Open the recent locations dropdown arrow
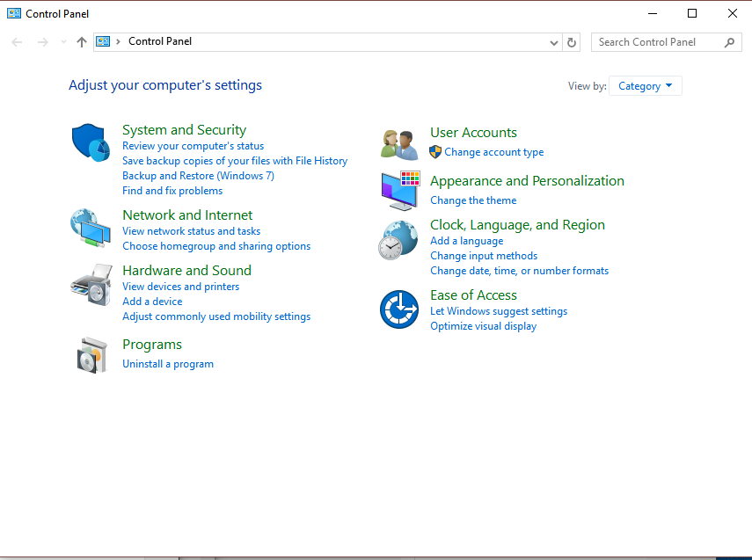This screenshot has height=560, width=752. click(x=63, y=42)
